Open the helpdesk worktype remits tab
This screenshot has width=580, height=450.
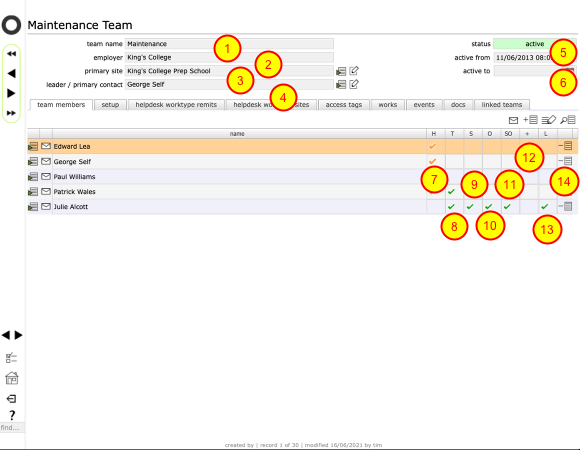click(176, 105)
